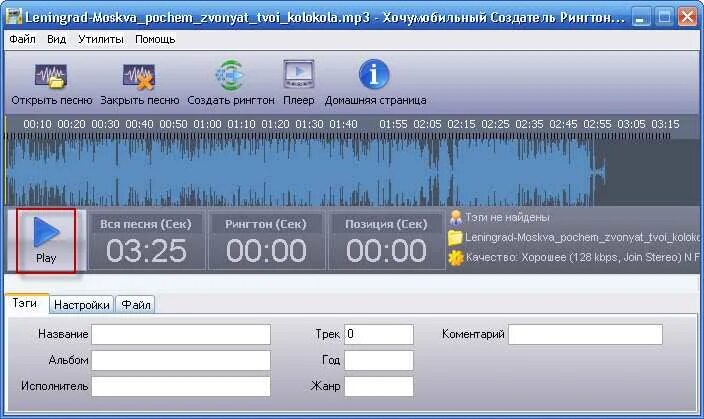
Task: Click timeline marker 01:00
Action: [207, 124]
